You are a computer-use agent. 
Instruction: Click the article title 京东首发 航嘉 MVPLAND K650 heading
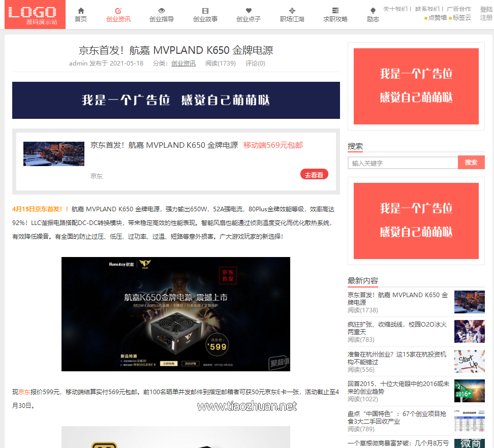176,50
